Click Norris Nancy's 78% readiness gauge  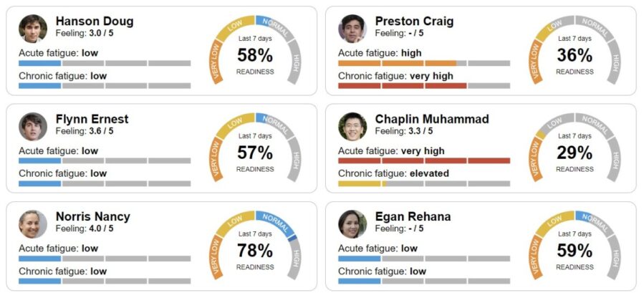pos(255,251)
